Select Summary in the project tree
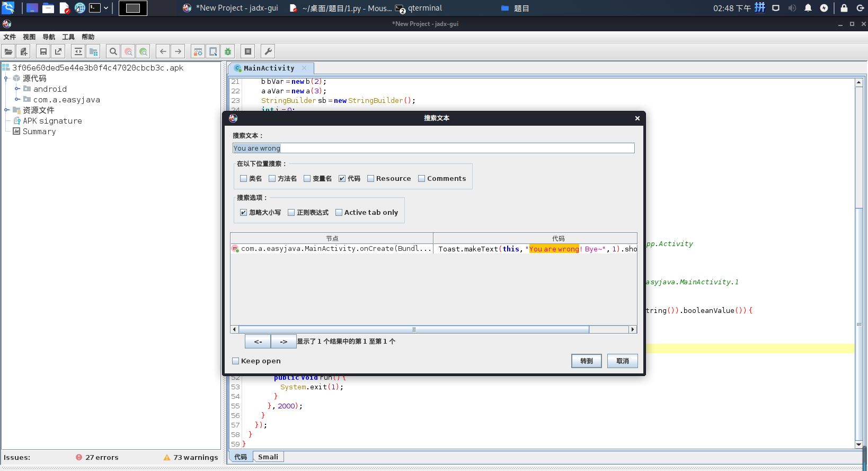This screenshot has width=868, height=471. point(39,132)
